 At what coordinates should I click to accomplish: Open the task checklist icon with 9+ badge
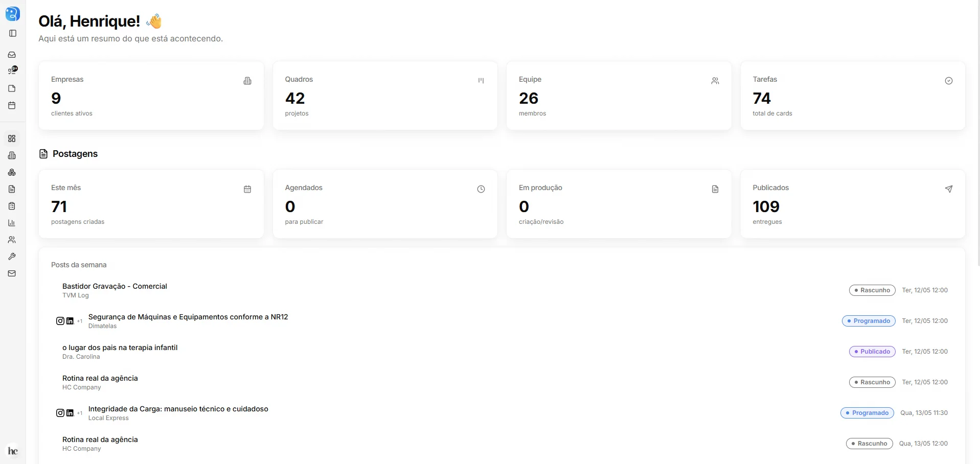coord(13,70)
